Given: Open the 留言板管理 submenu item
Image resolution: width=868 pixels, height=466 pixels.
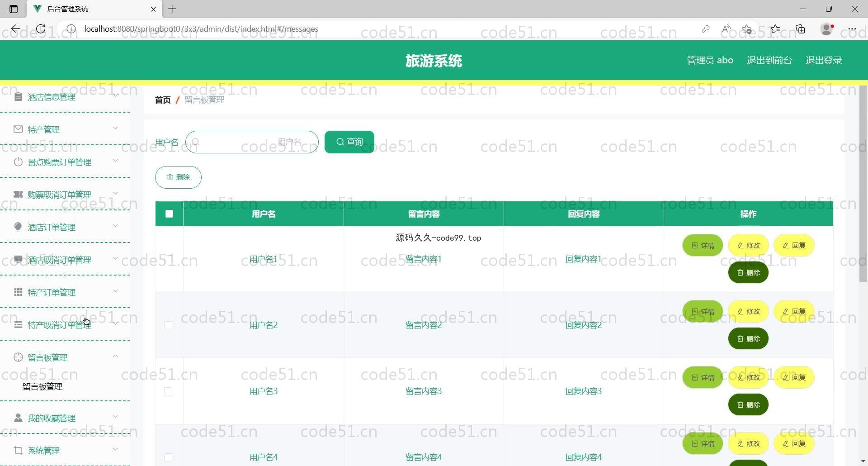Looking at the screenshot, I should coord(42,387).
